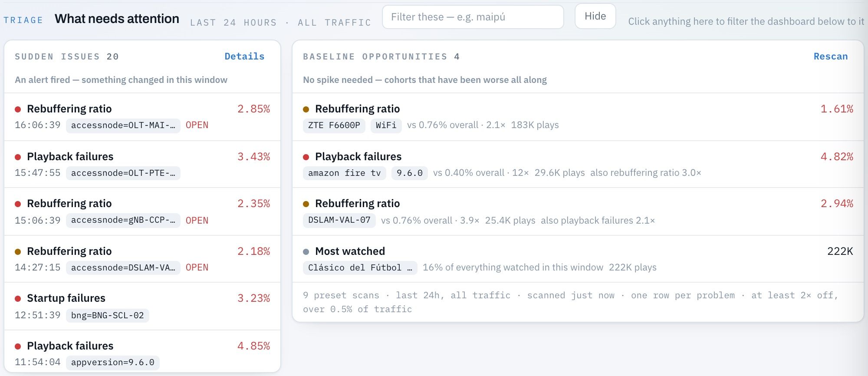Select the DSLAM-VAL-07 cohort chip
868x376 pixels.
(339, 220)
